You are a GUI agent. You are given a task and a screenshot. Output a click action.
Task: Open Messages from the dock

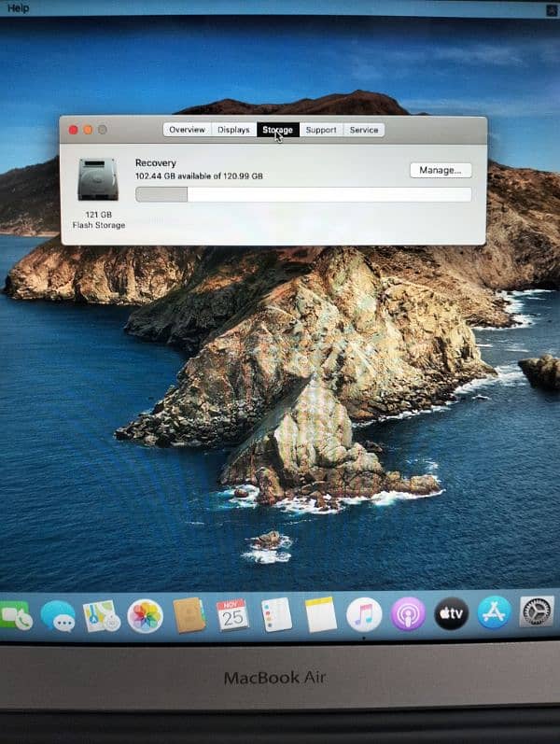click(x=58, y=616)
